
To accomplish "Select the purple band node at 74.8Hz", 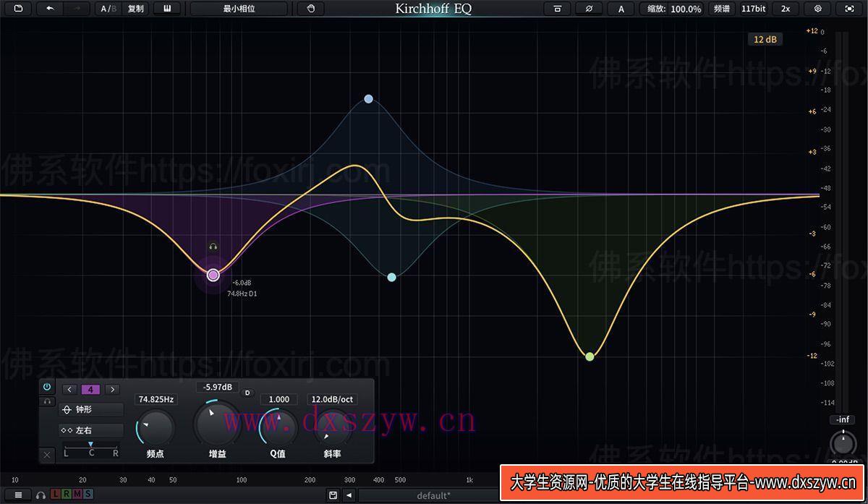I will (213, 275).
